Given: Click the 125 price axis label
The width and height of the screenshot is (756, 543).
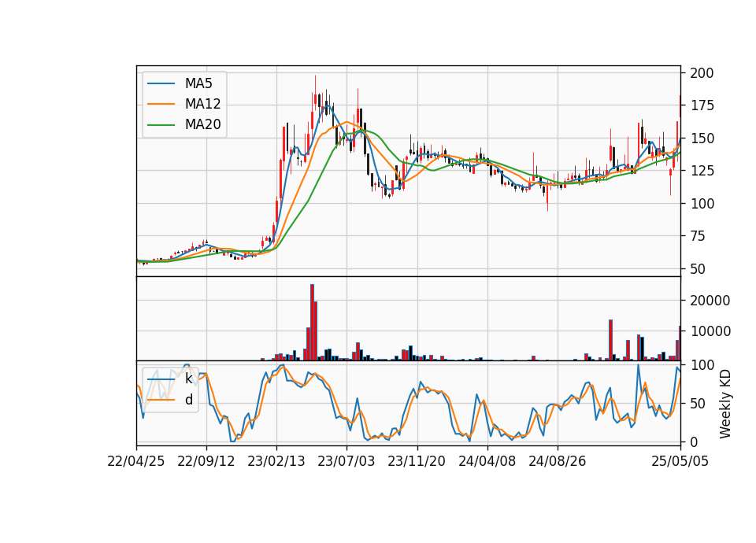Looking at the screenshot, I should tap(702, 171).
